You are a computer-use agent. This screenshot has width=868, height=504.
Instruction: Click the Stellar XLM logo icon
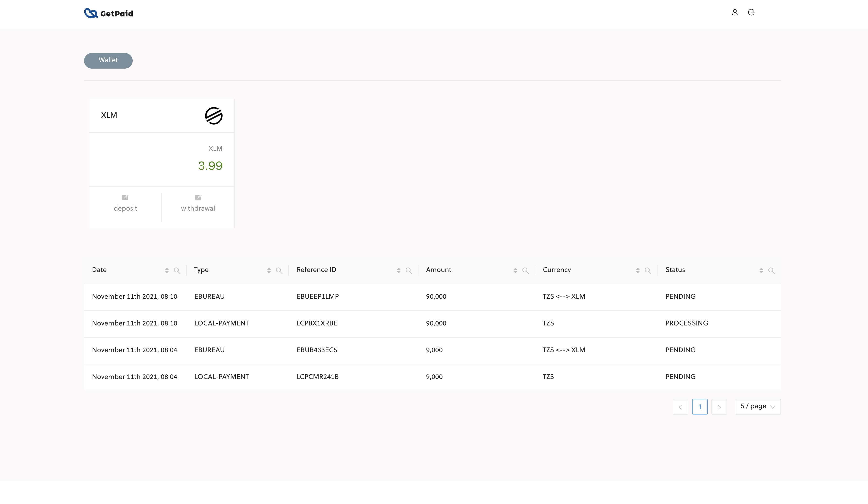point(214,116)
